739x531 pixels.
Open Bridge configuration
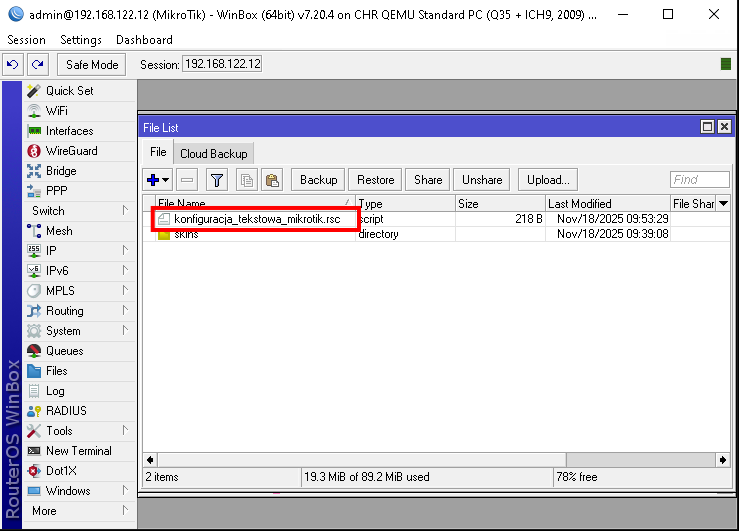pos(61,171)
